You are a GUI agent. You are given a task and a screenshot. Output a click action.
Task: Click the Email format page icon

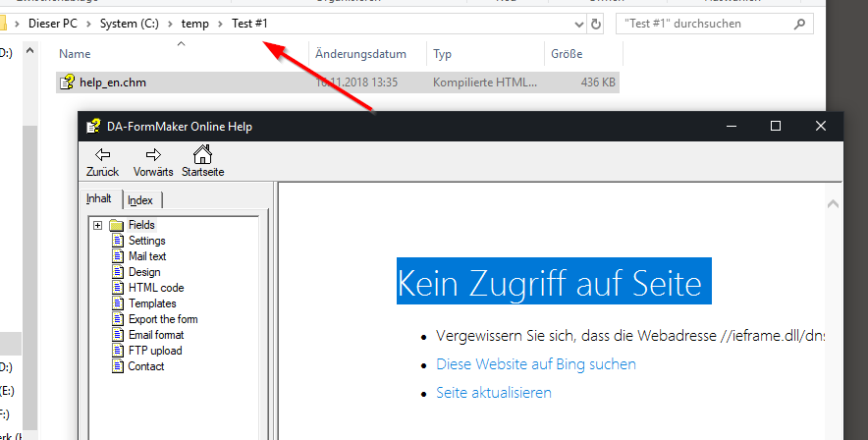click(x=118, y=334)
